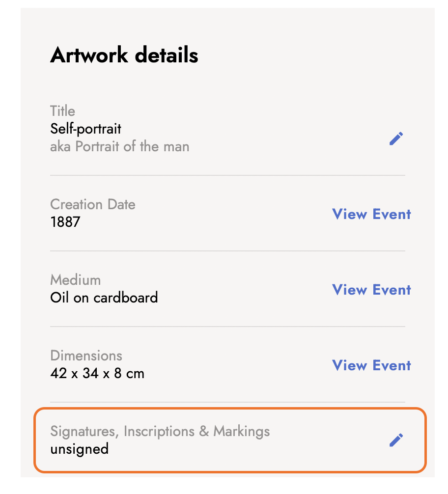Open View Event for Medium
The width and height of the screenshot is (448, 494).
(371, 290)
